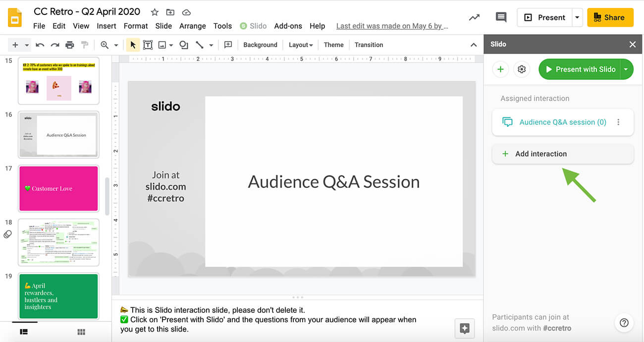The image size is (644, 342).
Task: Click the print icon in toolbar
Action: (x=69, y=45)
